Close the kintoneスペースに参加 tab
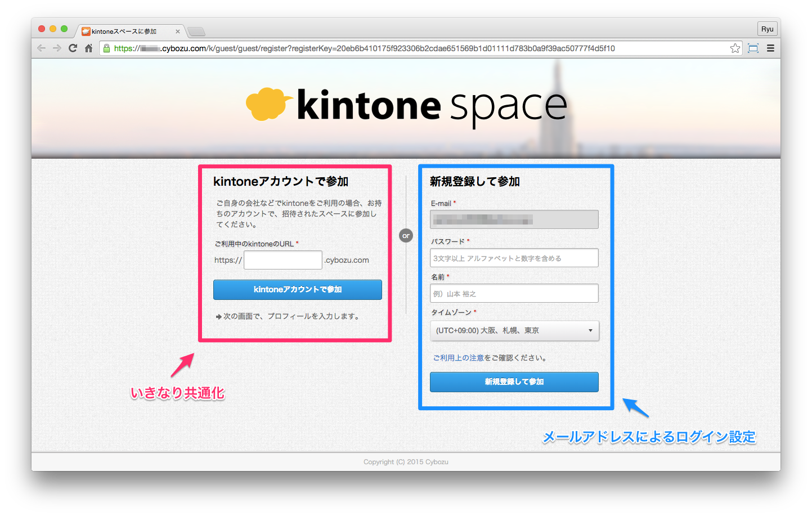812x516 pixels. pyautogui.click(x=177, y=32)
